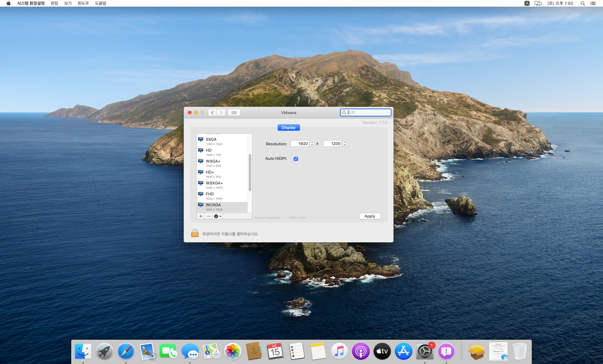This screenshot has width=603, height=364.
Task: Open Contacts from the Dock
Action: click(x=254, y=351)
